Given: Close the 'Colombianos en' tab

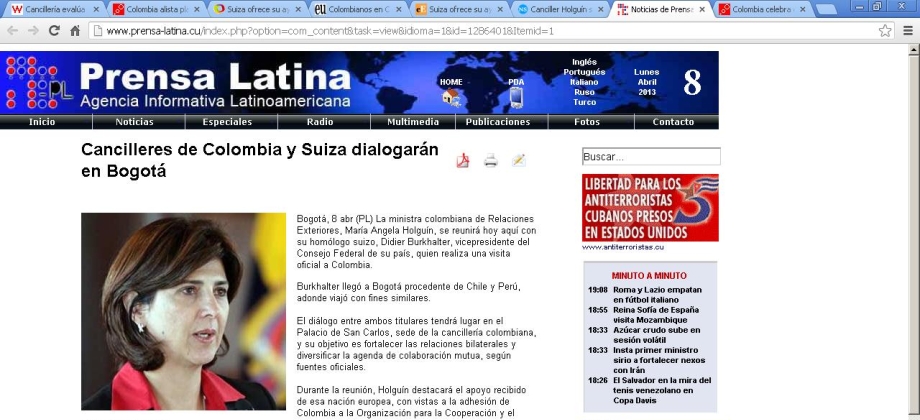Looking at the screenshot, I should click(x=398, y=9).
